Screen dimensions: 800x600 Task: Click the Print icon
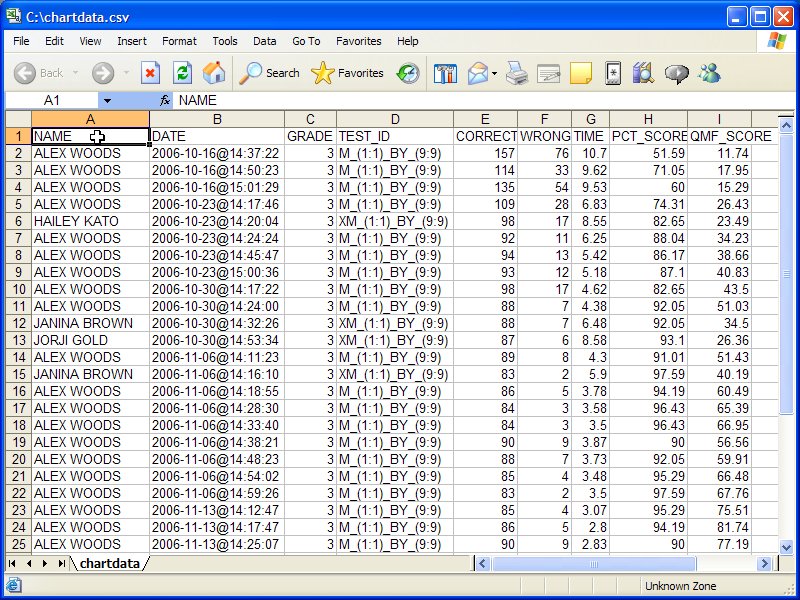point(516,73)
